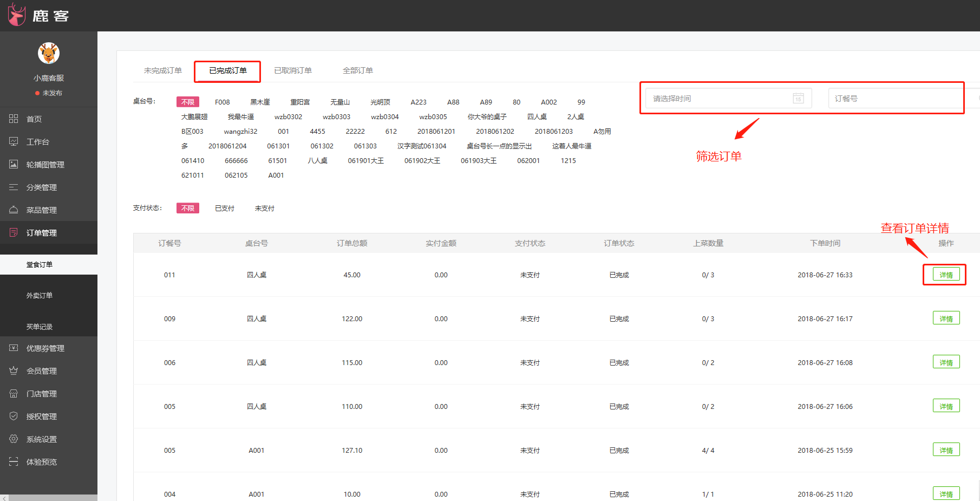This screenshot has width=980, height=501.
Task: Click sidebar scroll left arrow
Action: (4, 498)
